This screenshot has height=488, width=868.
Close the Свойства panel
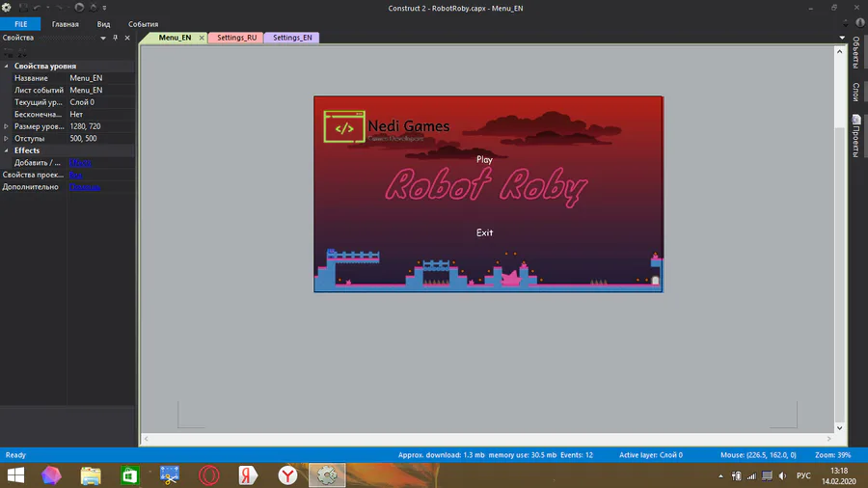pyautogui.click(x=127, y=38)
